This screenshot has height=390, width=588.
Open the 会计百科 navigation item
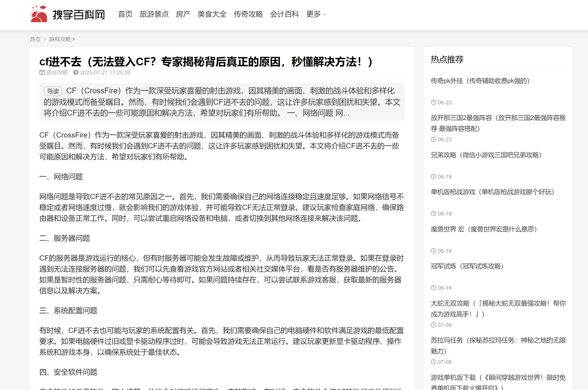click(285, 14)
